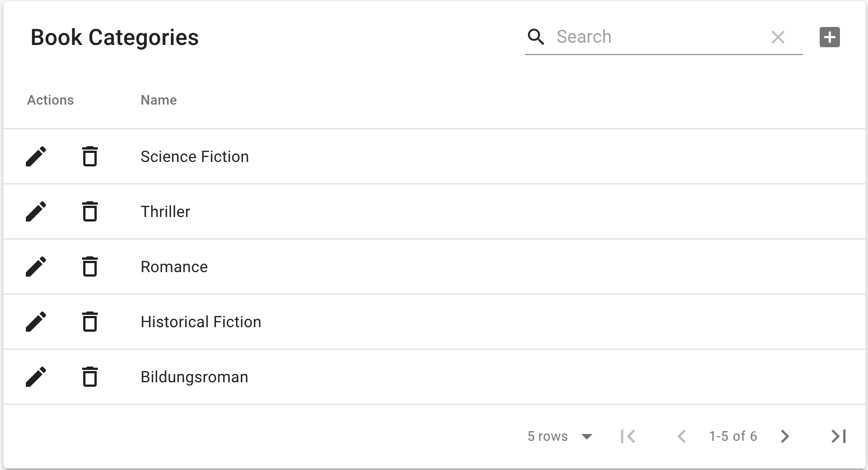Click the trash icon for Romance
The height and width of the screenshot is (470, 868).
click(90, 266)
